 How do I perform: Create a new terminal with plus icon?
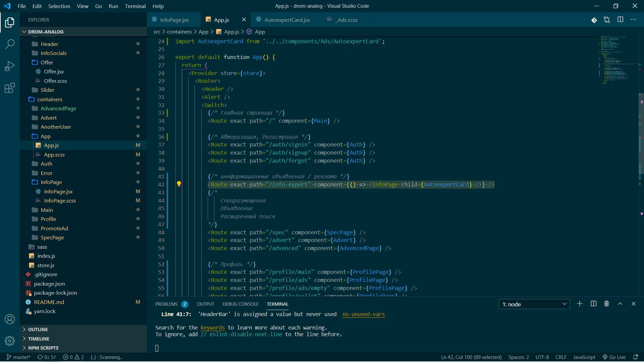[x=580, y=304]
